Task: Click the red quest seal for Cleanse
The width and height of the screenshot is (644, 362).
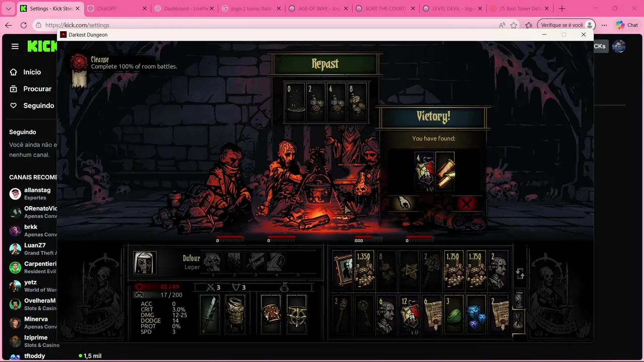Action: (79, 63)
